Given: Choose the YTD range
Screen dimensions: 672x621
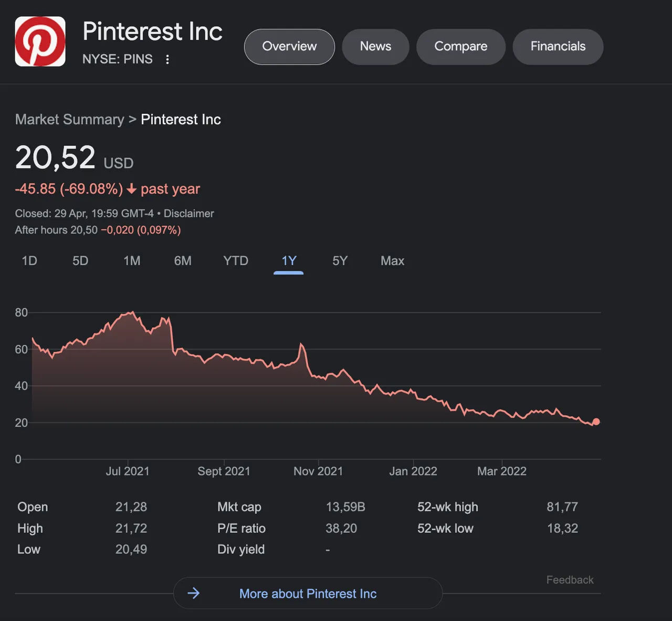Looking at the screenshot, I should click(x=236, y=261).
